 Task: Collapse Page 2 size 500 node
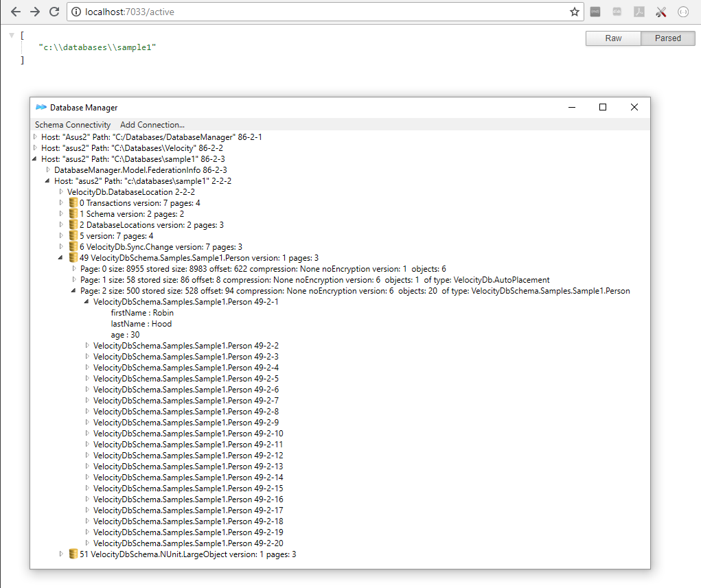pyautogui.click(x=73, y=291)
